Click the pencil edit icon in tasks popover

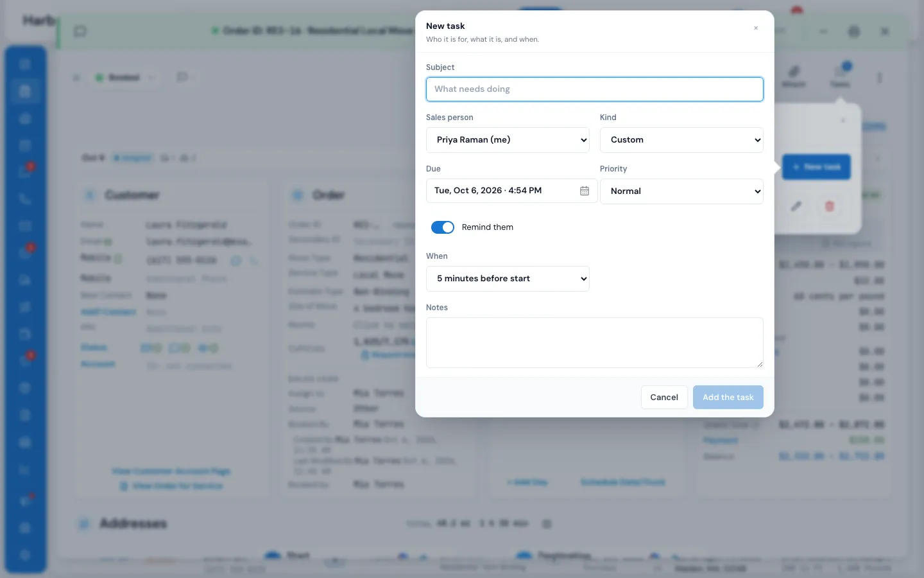coord(796,206)
